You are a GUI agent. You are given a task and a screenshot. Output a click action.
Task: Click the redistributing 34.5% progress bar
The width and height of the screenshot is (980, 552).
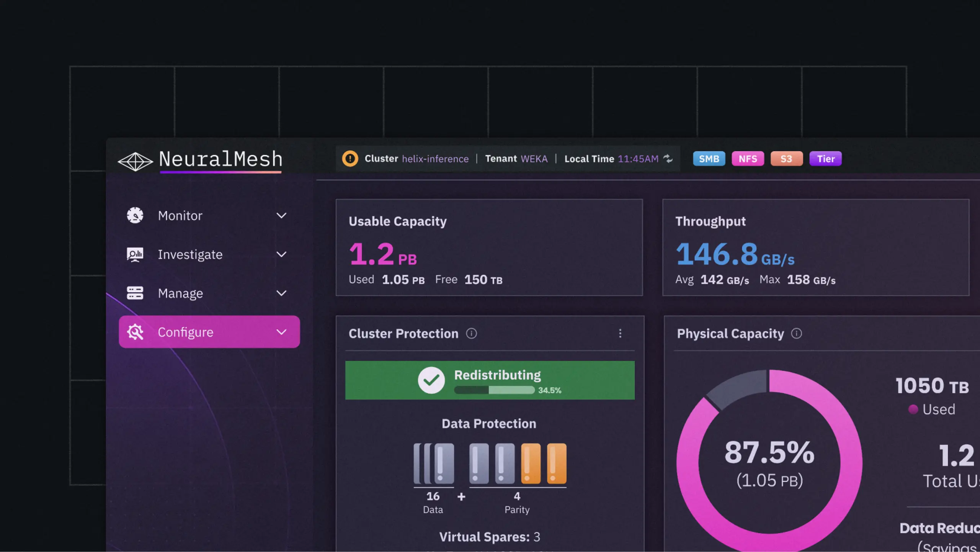point(494,390)
